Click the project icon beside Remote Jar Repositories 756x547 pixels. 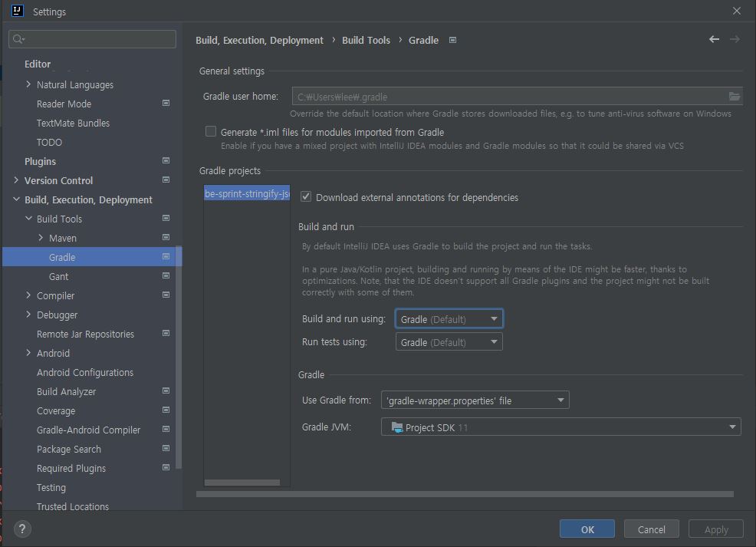tap(166, 333)
